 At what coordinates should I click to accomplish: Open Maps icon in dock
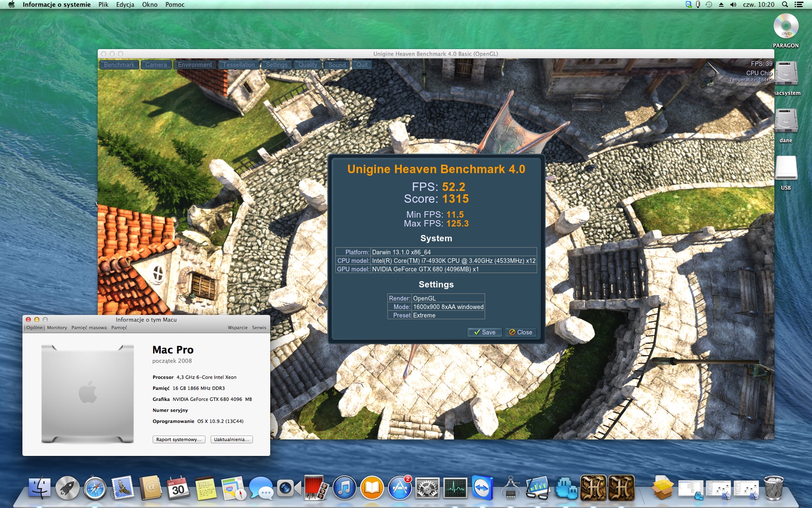pyautogui.click(x=233, y=488)
